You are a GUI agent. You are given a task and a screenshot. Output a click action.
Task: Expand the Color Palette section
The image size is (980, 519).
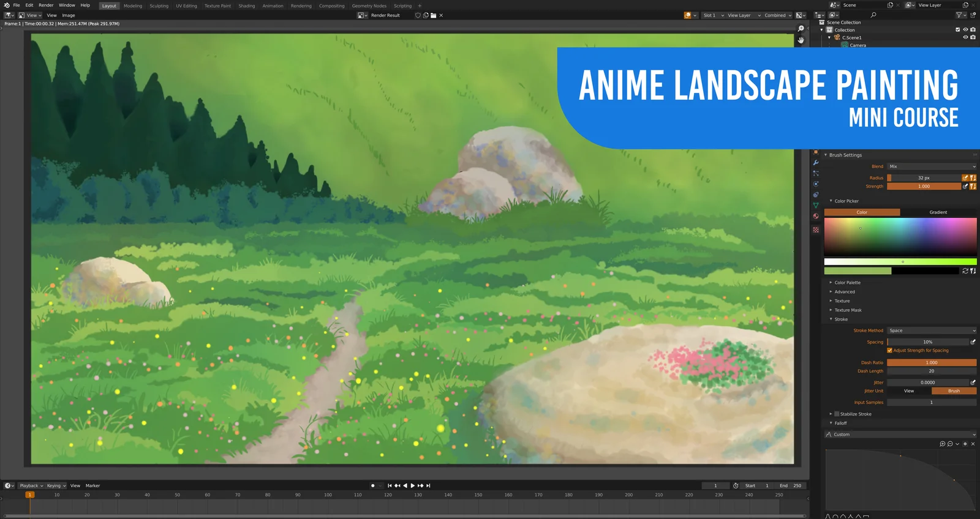pos(848,283)
